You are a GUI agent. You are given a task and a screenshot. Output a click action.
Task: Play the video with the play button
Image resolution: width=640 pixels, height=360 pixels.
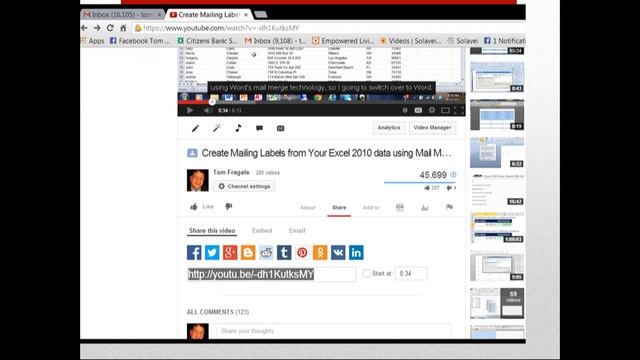pyautogui.click(x=190, y=110)
